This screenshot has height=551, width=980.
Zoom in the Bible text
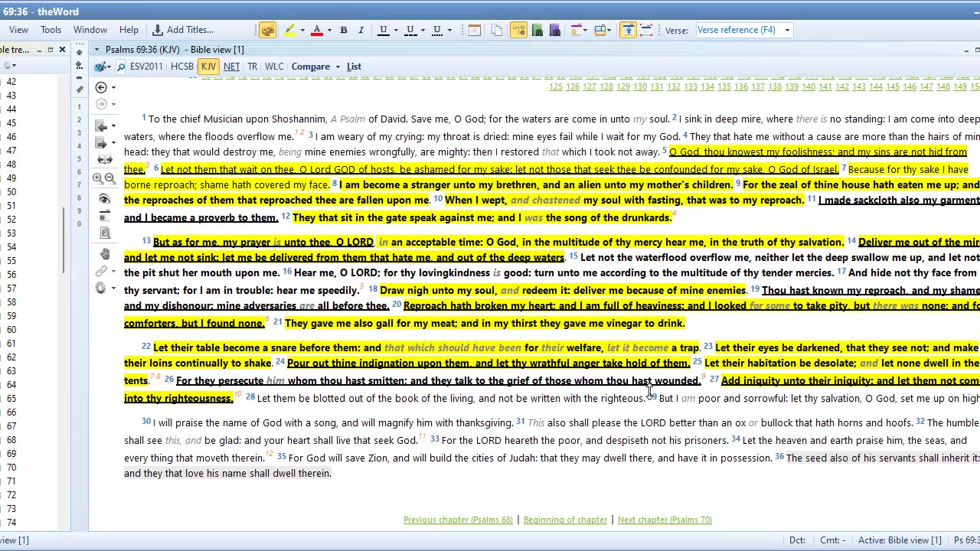[x=97, y=178]
